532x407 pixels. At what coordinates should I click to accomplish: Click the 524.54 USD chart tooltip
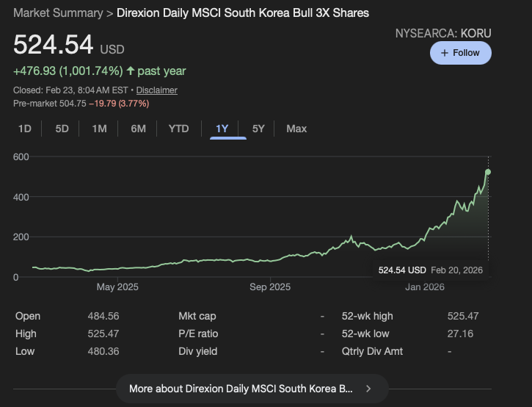point(431,270)
